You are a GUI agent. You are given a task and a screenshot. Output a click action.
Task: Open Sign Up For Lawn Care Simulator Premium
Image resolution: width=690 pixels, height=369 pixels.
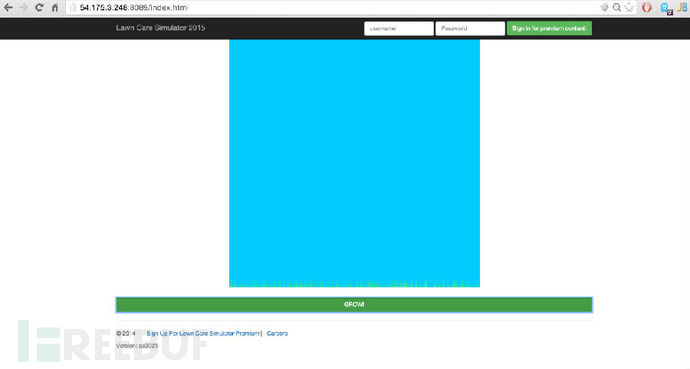click(x=203, y=333)
